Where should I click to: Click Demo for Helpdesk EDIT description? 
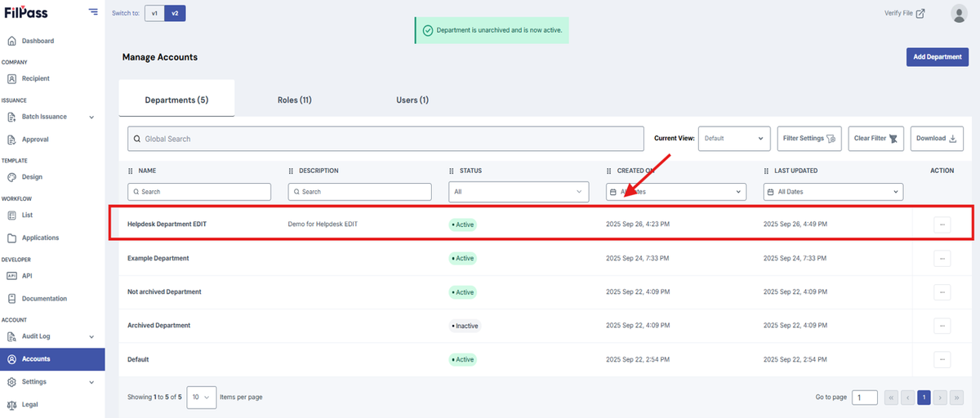[x=323, y=224]
